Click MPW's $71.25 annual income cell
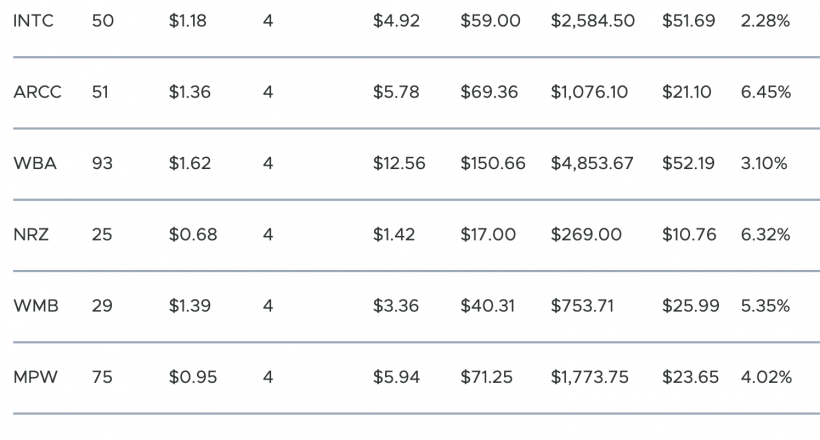The image size is (820, 440). [486, 377]
